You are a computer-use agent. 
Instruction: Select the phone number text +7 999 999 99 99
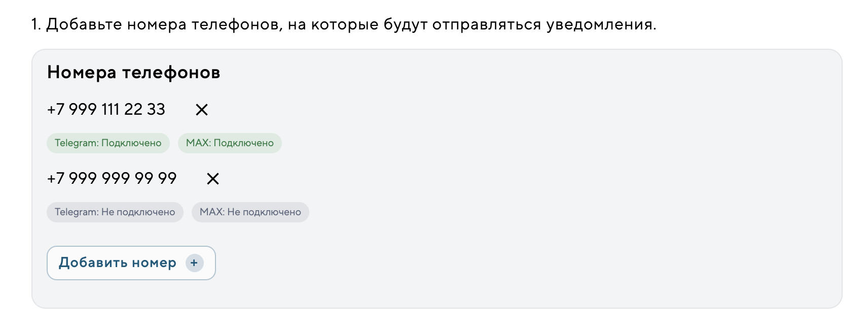[x=112, y=179]
